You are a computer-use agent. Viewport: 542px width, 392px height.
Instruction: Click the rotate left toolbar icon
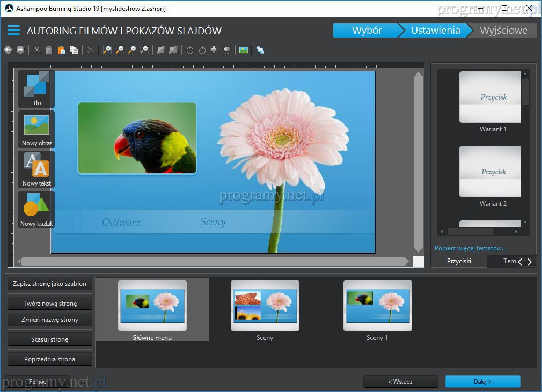coord(189,50)
